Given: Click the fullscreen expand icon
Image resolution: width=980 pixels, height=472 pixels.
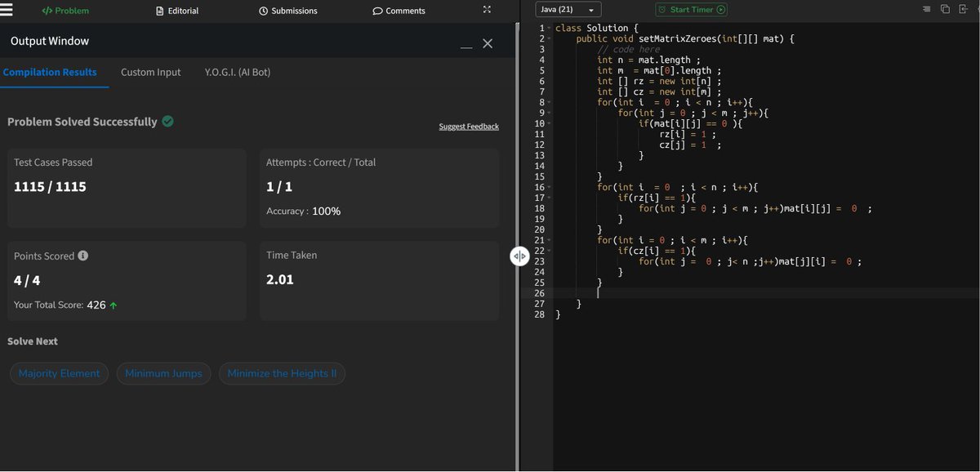Looking at the screenshot, I should [x=488, y=10].
